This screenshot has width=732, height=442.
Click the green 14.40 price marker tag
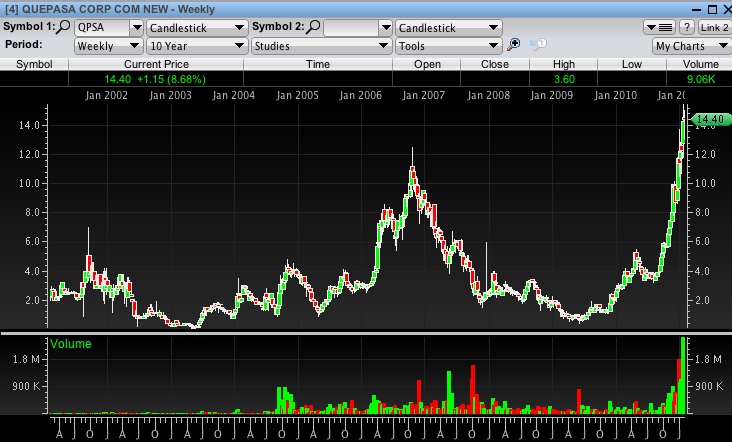tap(710, 119)
